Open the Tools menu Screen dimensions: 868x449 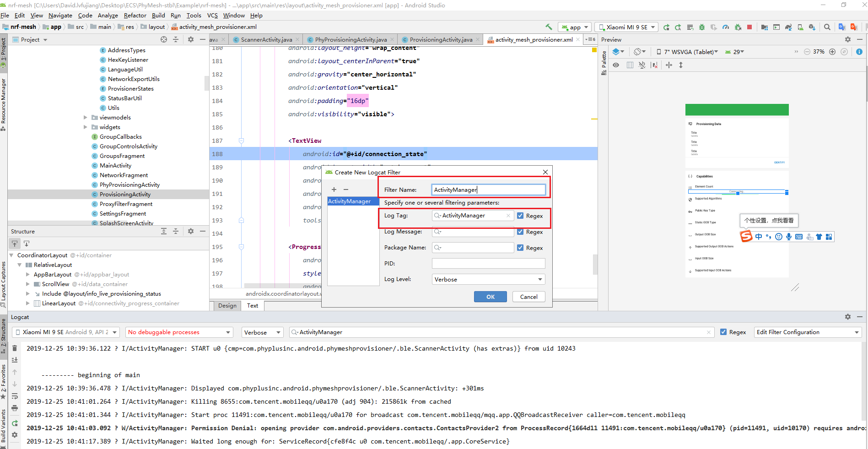click(x=194, y=15)
